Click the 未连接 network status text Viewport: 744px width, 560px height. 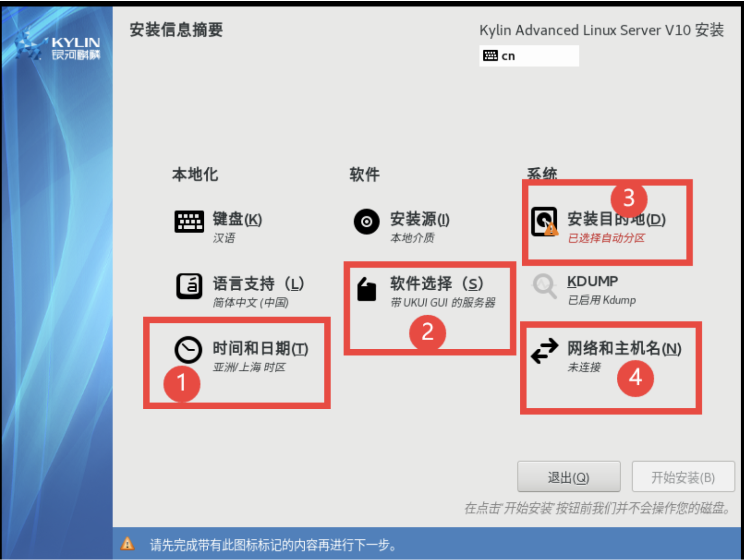(584, 367)
